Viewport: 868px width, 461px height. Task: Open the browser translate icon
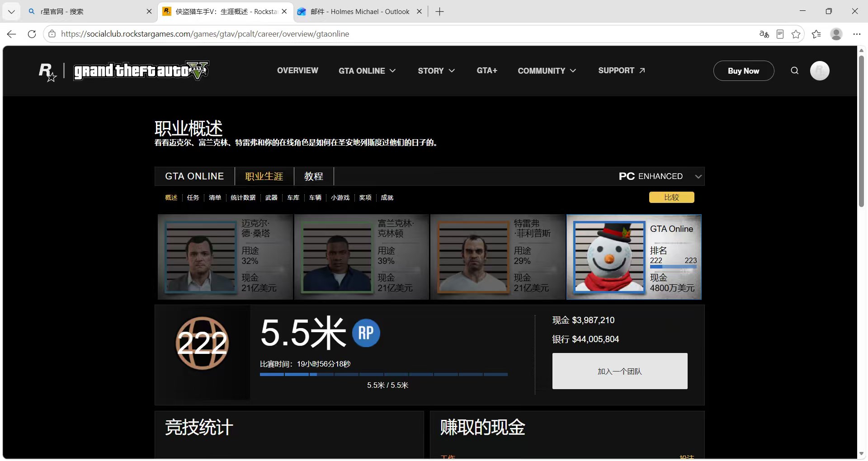tap(764, 34)
